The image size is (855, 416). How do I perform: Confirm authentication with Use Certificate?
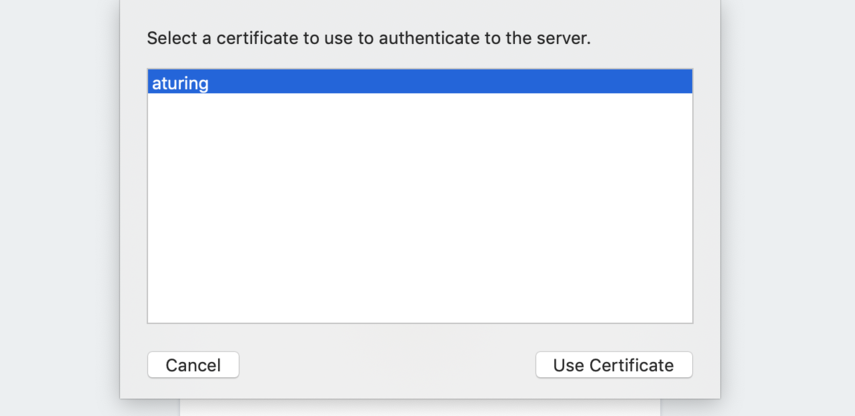coord(613,365)
